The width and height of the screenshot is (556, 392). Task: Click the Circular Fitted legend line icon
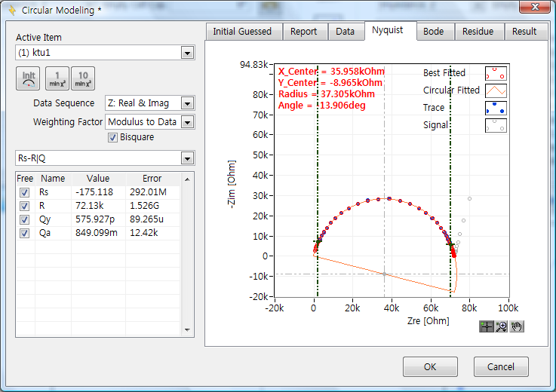click(x=496, y=90)
